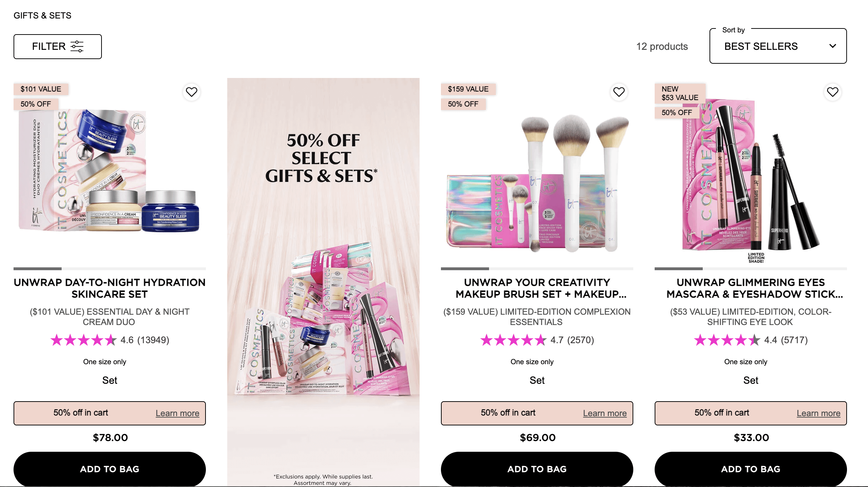Learn more about Hydration Set cart discount
868x487 pixels.
point(177,413)
